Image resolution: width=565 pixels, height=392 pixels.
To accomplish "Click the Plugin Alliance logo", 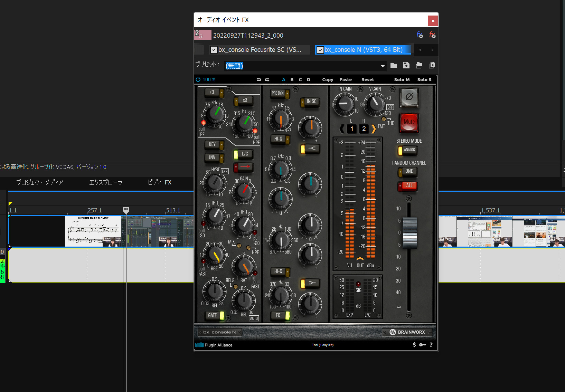I will coord(214,345).
